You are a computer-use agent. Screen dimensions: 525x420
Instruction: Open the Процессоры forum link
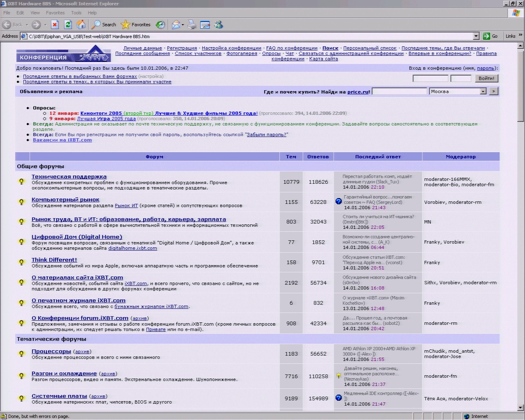tap(51, 352)
